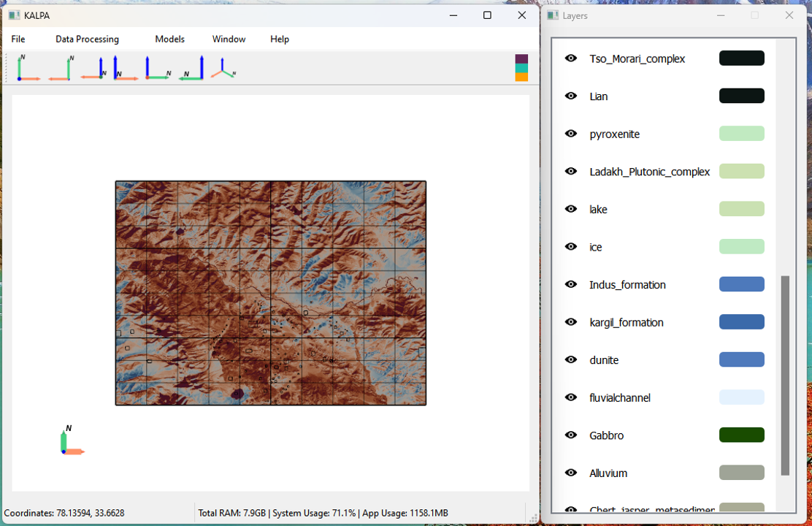Image resolution: width=812 pixels, height=526 pixels.
Task: Open the Help menu
Action: click(x=280, y=39)
